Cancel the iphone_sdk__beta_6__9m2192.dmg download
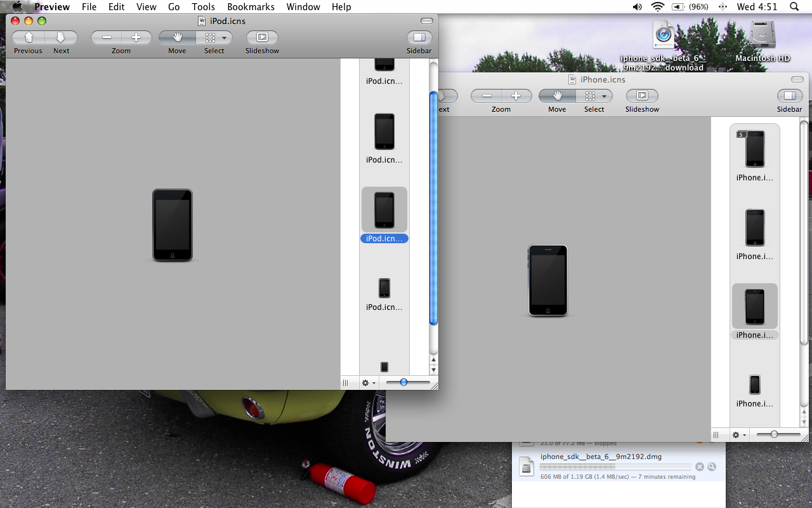The height and width of the screenshot is (508, 812). pyautogui.click(x=700, y=467)
